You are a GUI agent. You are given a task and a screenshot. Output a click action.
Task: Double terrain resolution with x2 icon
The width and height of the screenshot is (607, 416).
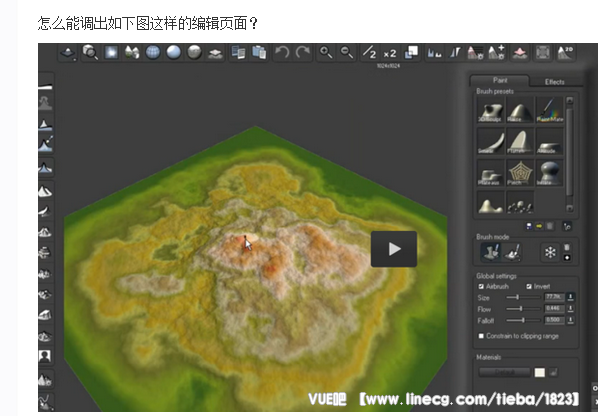390,53
